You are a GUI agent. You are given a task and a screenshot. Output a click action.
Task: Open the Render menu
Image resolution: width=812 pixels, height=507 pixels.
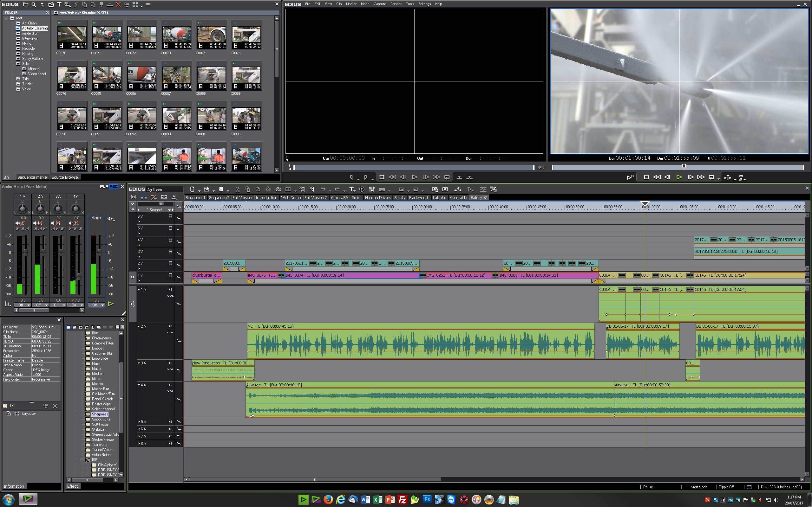point(396,4)
